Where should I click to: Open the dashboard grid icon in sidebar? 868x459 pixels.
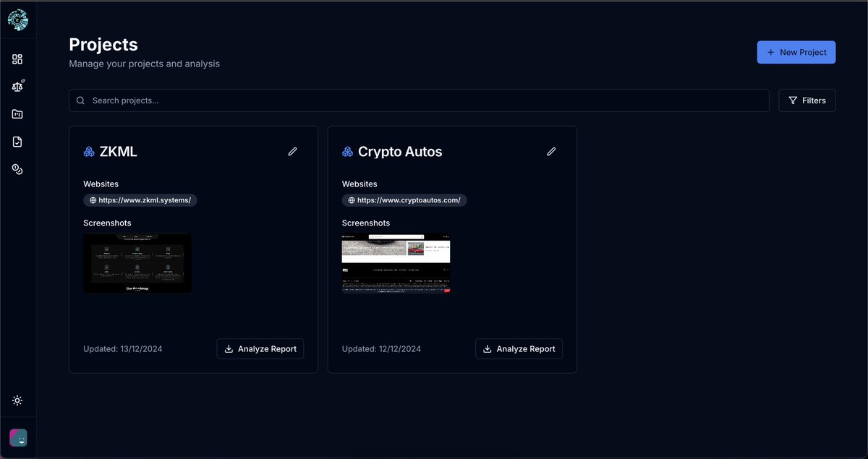point(17,59)
